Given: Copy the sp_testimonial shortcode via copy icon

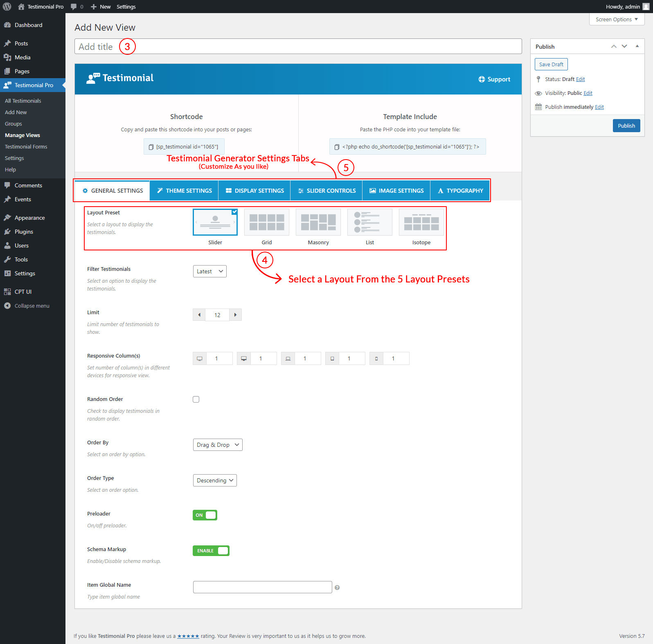Looking at the screenshot, I should tap(151, 147).
